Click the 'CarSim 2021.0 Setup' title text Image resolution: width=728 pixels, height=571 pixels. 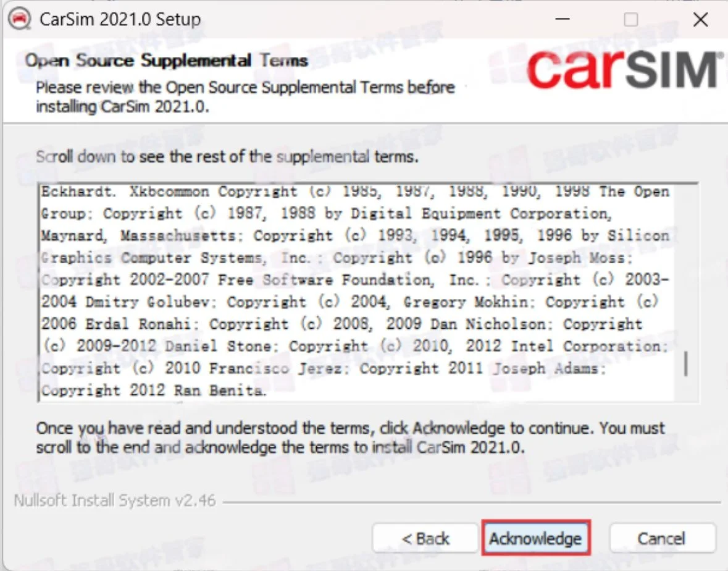[120, 20]
